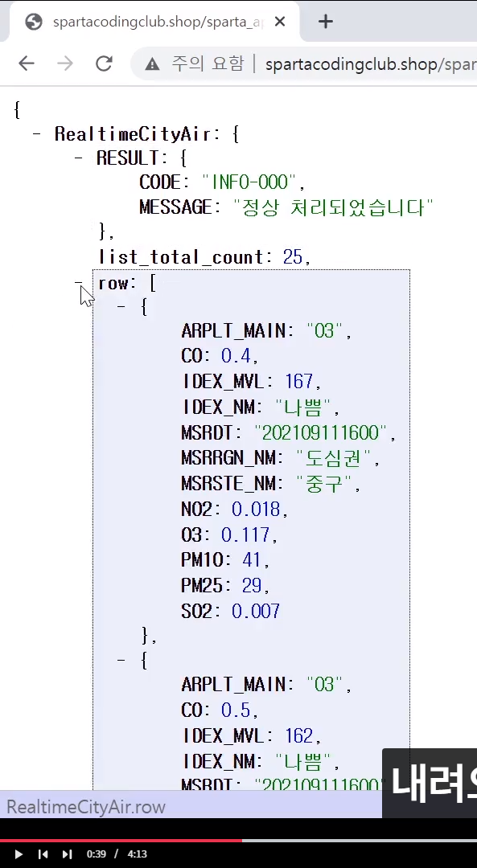Click the first IDEX_NM value "나쁨"
The width and height of the screenshot is (477, 868).
[302, 407]
